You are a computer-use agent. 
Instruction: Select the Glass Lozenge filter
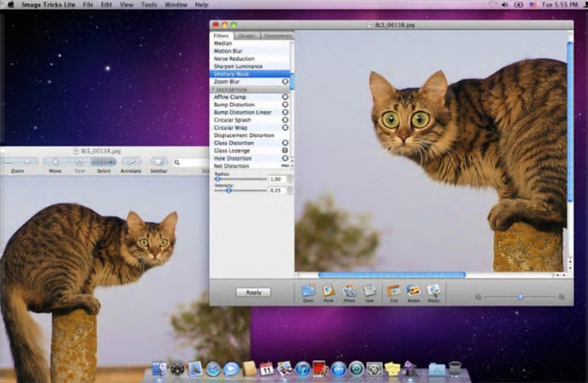[x=250, y=151]
